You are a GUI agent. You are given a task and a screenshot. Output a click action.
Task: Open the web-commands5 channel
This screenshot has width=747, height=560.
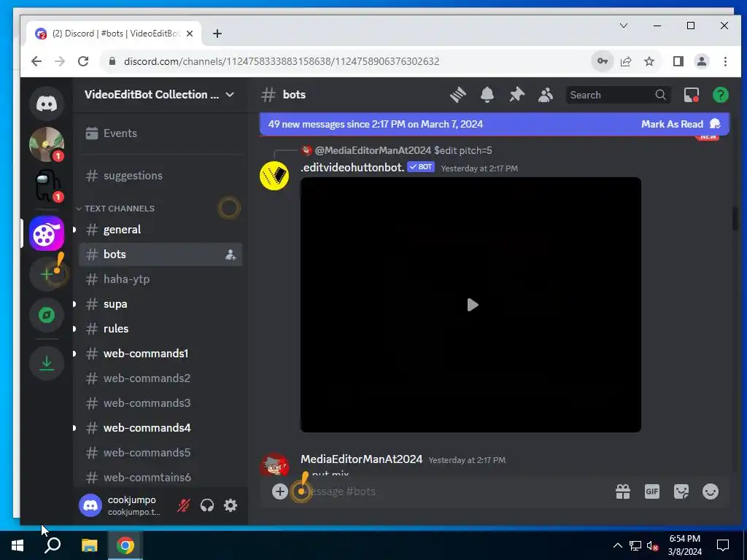point(160,452)
